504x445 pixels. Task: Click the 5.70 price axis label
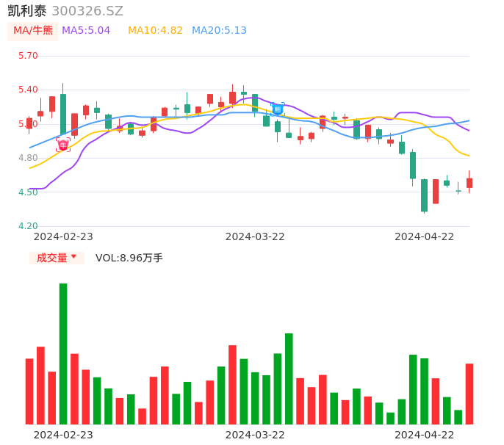click(x=28, y=56)
